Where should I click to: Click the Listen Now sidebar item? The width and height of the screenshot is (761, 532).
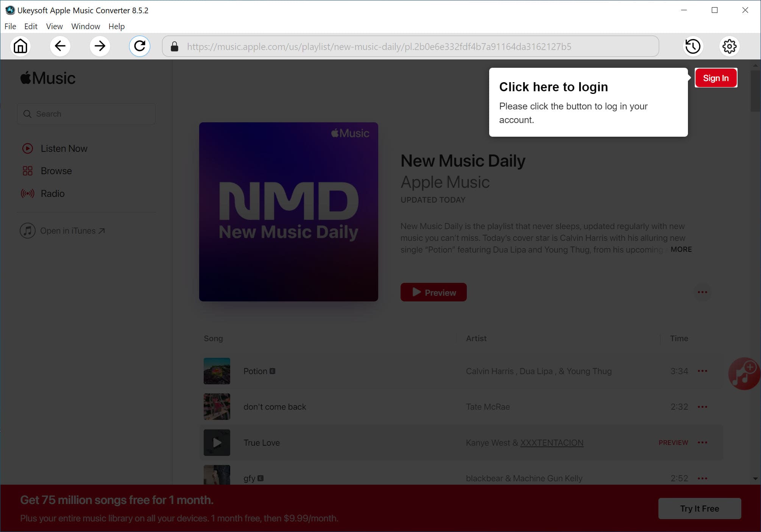(64, 148)
